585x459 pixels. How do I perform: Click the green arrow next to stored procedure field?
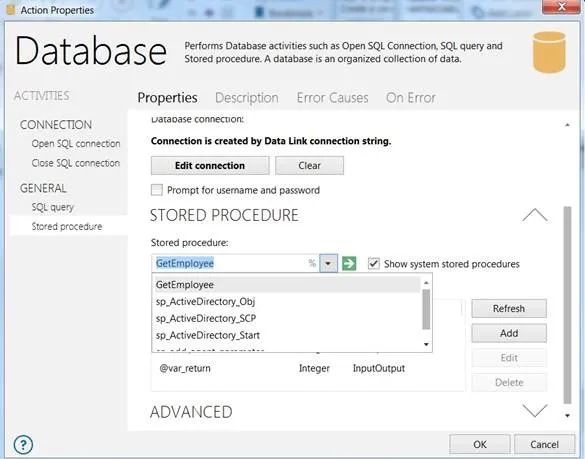[x=349, y=263]
